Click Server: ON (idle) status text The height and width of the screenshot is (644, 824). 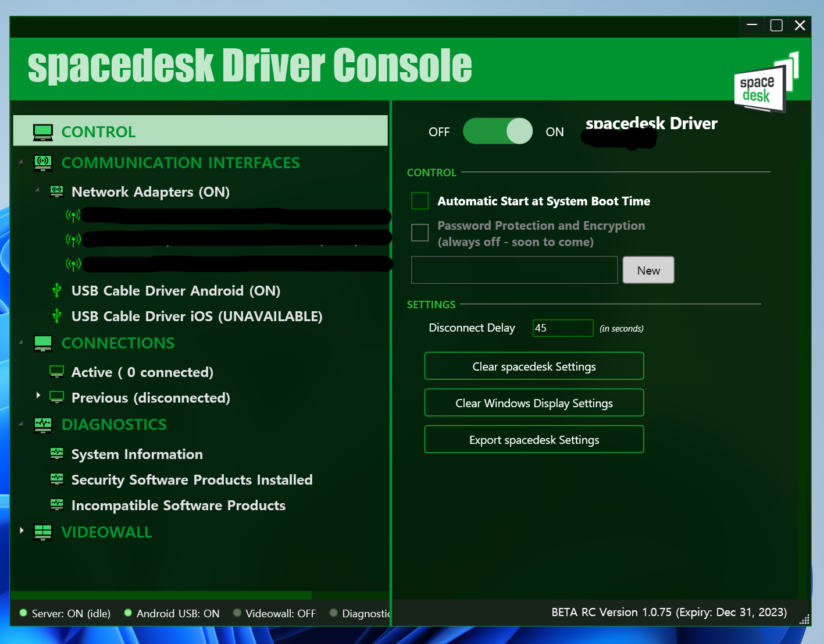click(71, 613)
